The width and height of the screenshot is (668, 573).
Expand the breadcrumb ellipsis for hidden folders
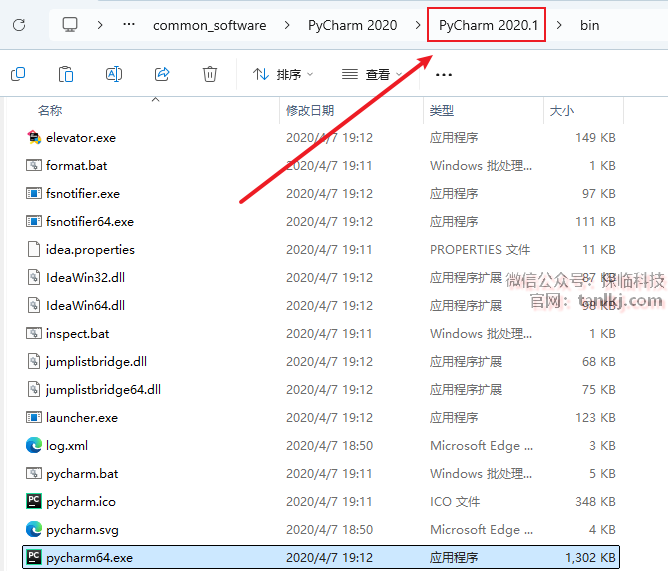(128, 24)
